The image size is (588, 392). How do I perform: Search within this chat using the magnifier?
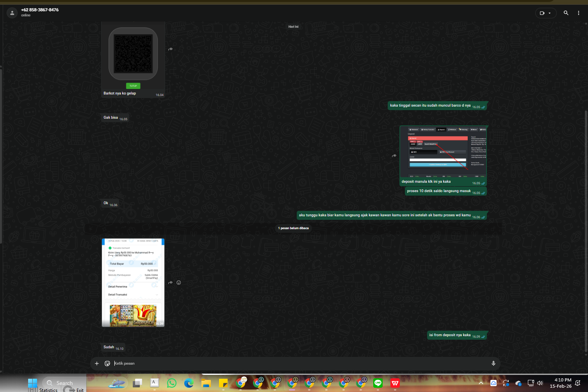pos(566,13)
